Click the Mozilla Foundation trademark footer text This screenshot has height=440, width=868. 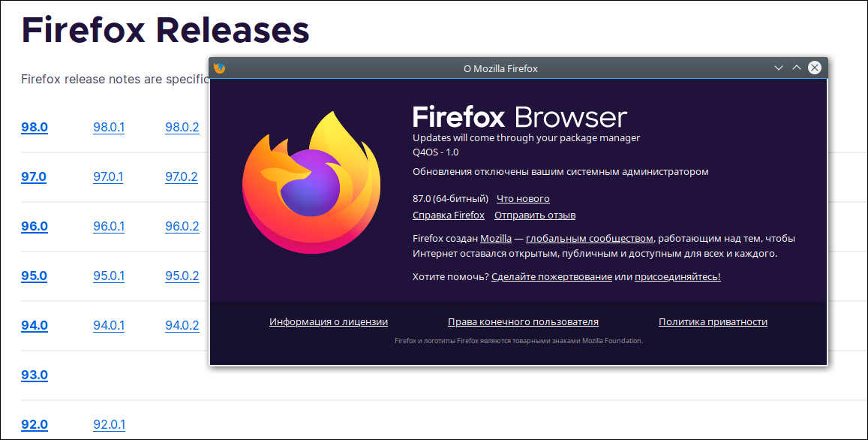(518, 341)
